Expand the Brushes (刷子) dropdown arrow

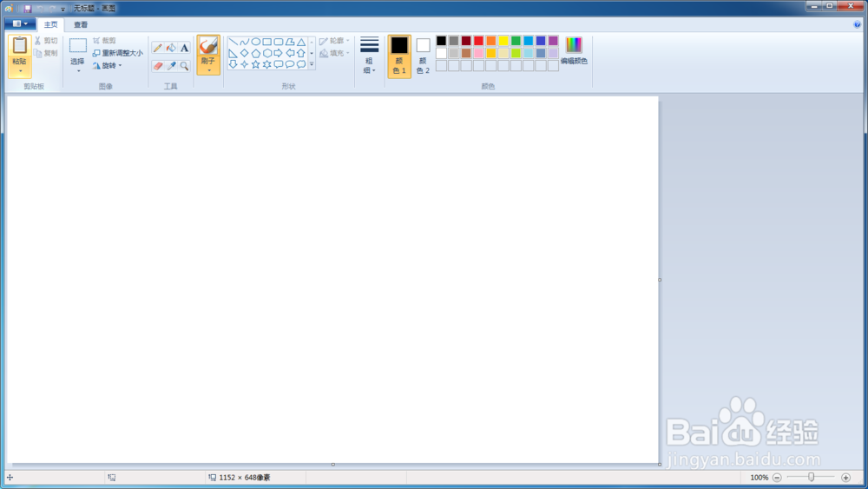208,70
